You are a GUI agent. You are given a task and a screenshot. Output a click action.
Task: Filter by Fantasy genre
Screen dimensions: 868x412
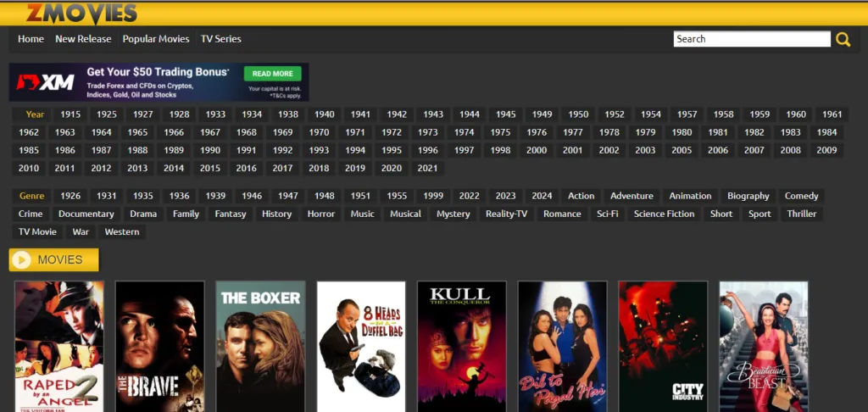tap(231, 214)
